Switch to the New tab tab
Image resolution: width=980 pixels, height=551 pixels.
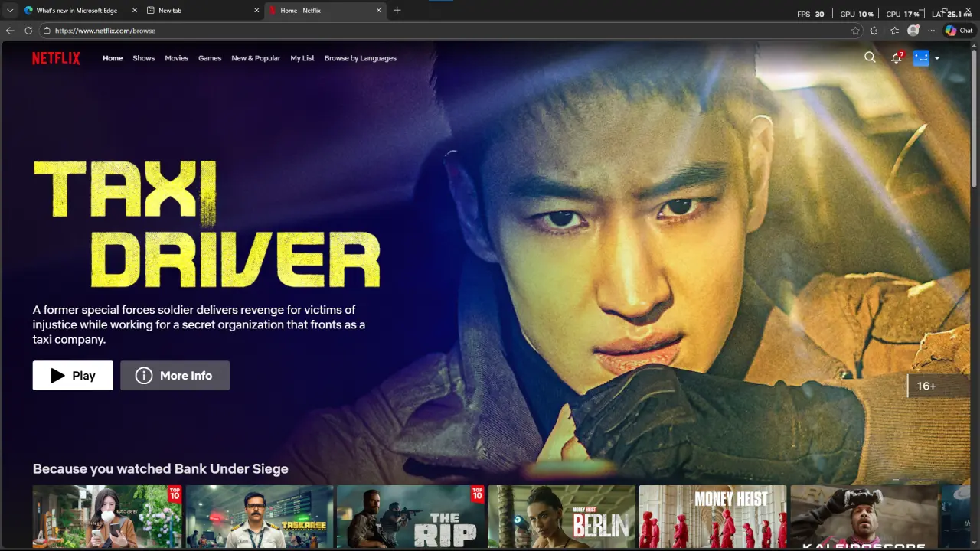202,11
